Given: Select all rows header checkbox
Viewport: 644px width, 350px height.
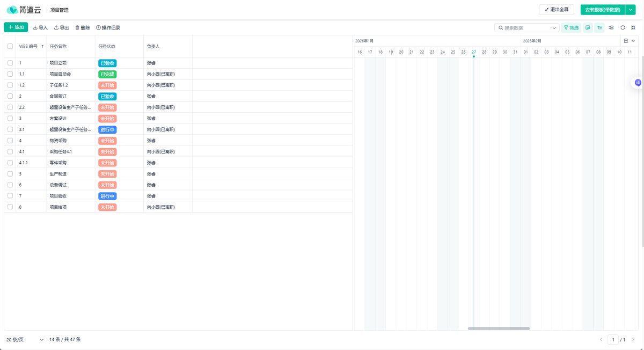Looking at the screenshot, I should 10,46.
